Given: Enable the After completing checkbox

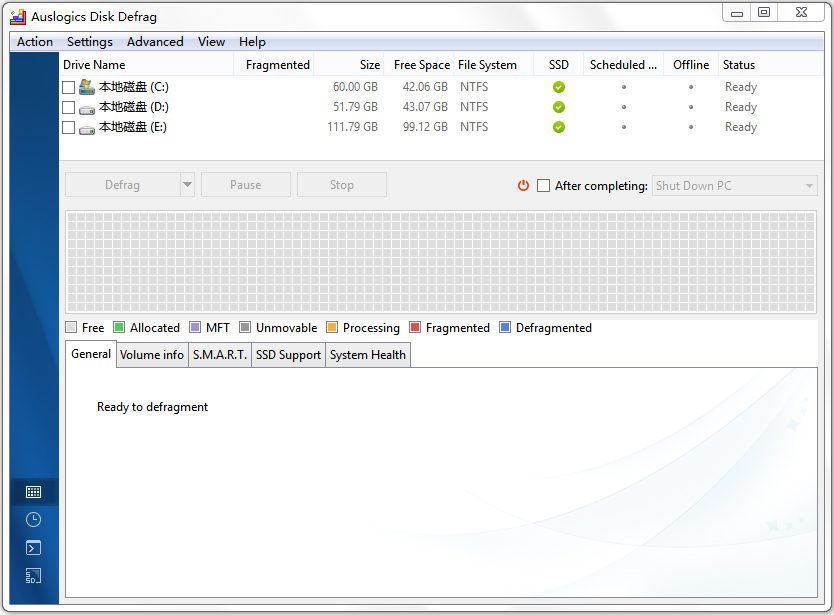Looking at the screenshot, I should (x=543, y=186).
